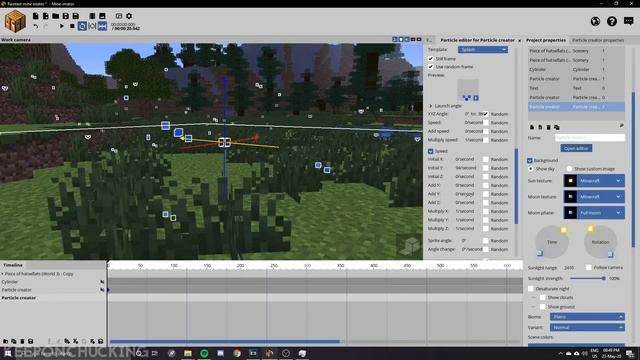This screenshot has height=360, width=640.
Task: Click the export movie icon
Action: click(x=92, y=16)
